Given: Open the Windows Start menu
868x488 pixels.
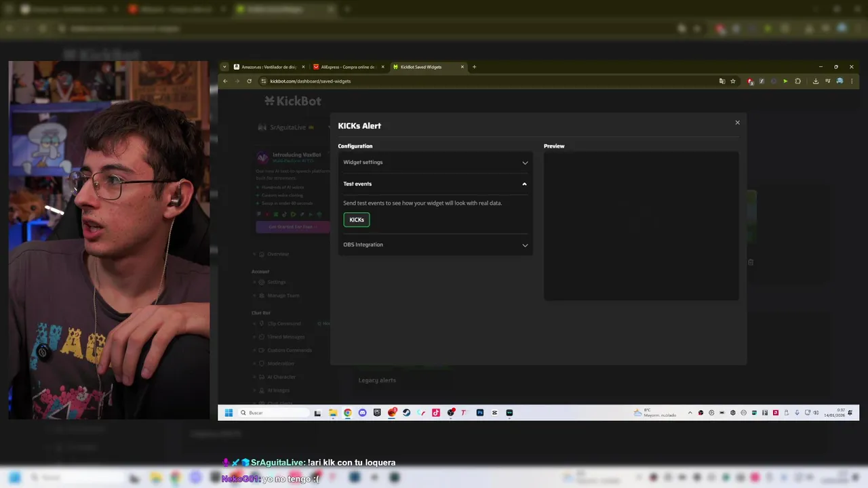Looking at the screenshot, I should tap(229, 413).
